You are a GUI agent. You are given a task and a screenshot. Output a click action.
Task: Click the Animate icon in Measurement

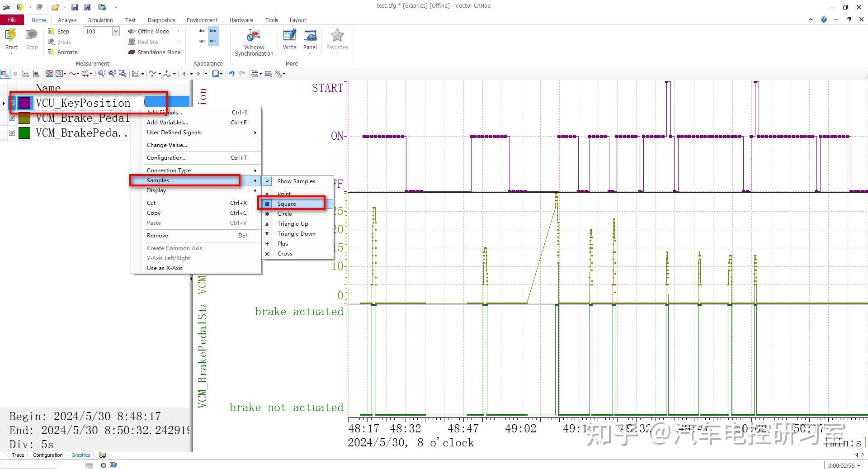coord(51,52)
